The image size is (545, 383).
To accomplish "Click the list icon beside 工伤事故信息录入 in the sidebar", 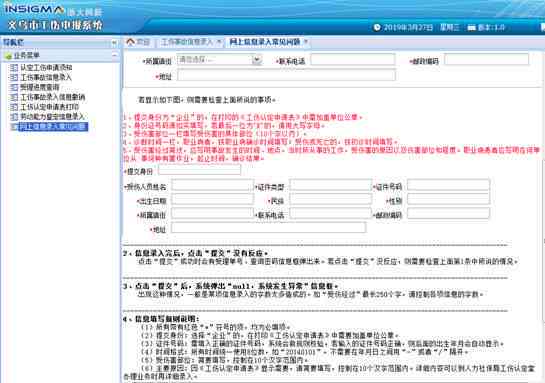I will [14, 77].
